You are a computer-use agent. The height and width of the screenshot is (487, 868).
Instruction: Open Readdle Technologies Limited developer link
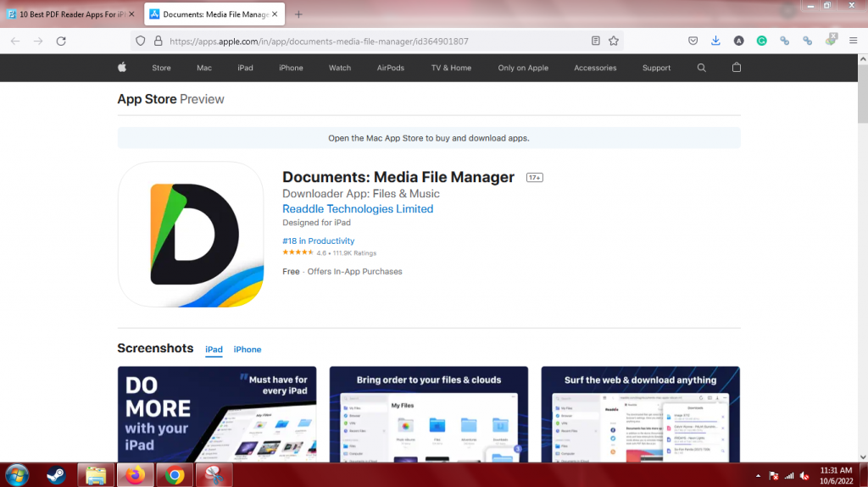(358, 208)
